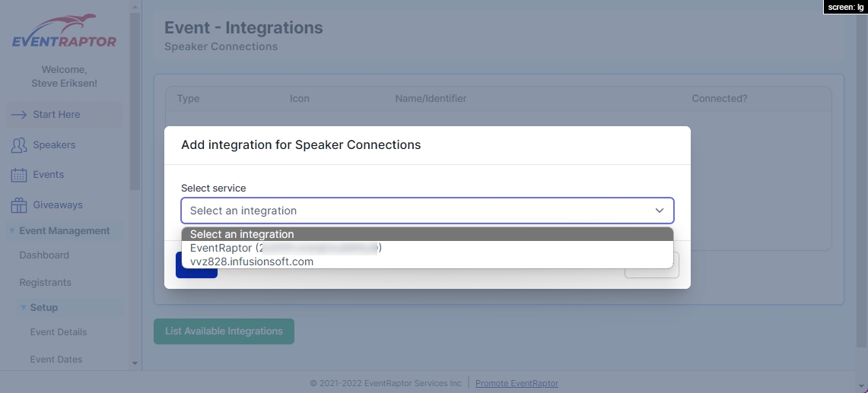The image size is (868, 393).
Task: Pick the highlighted 'Select an integration' option
Action: pos(242,234)
